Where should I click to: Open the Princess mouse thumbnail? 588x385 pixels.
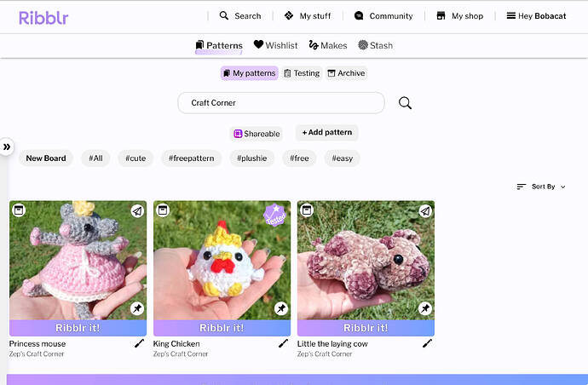pyautogui.click(x=78, y=261)
